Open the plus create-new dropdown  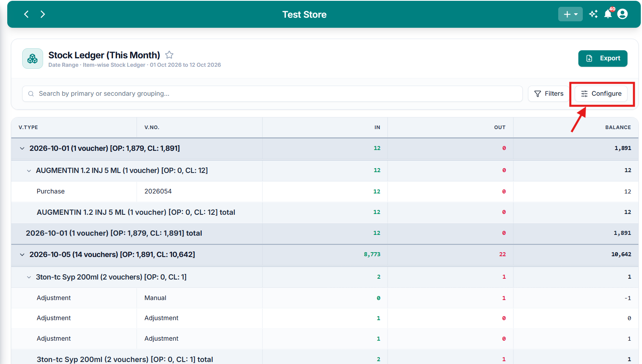point(570,14)
